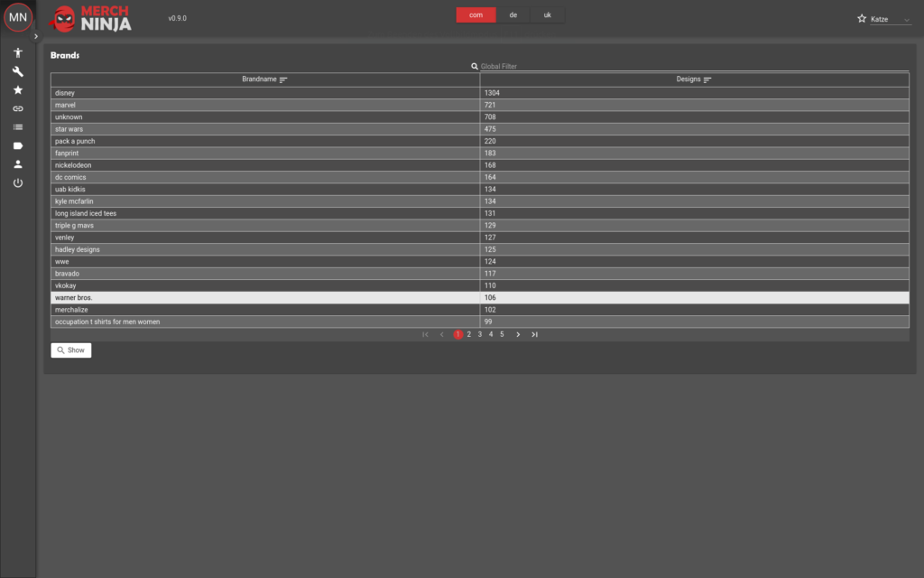Screen dimensions: 924x578
Task: Jump to page 3 in the paginator
Action: [480, 334]
